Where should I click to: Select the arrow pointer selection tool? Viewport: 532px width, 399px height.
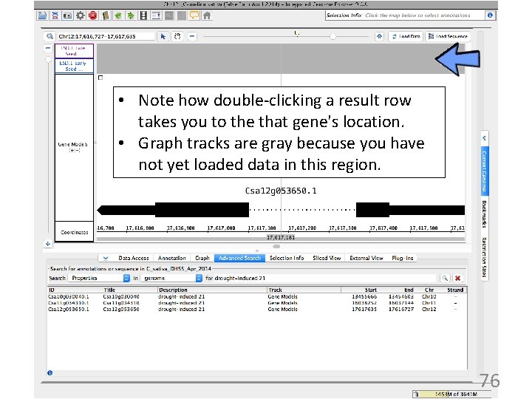(163, 36)
